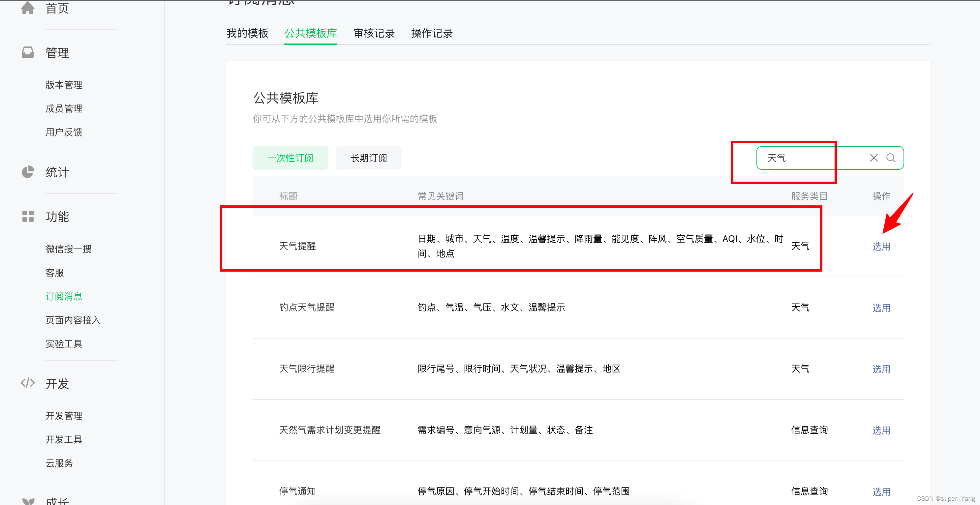Open 开发工具 in sidebar
980x505 pixels.
pyautogui.click(x=64, y=439)
